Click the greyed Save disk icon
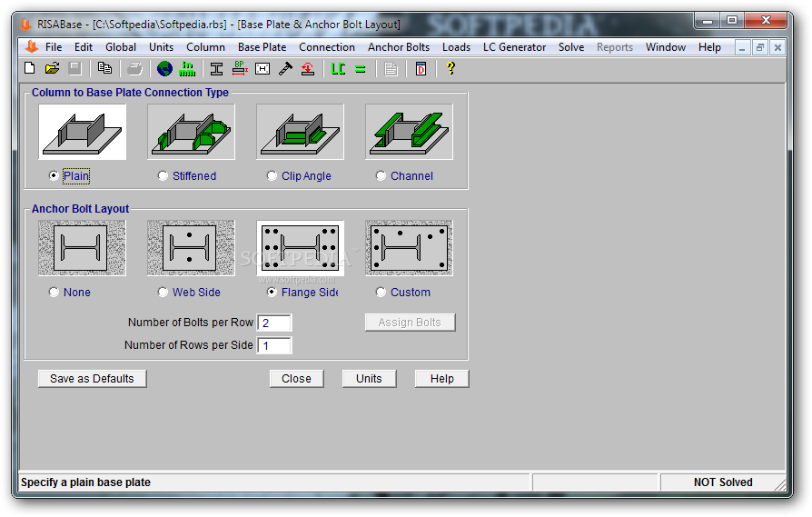Screen dimensions: 812x517 pos(75,68)
